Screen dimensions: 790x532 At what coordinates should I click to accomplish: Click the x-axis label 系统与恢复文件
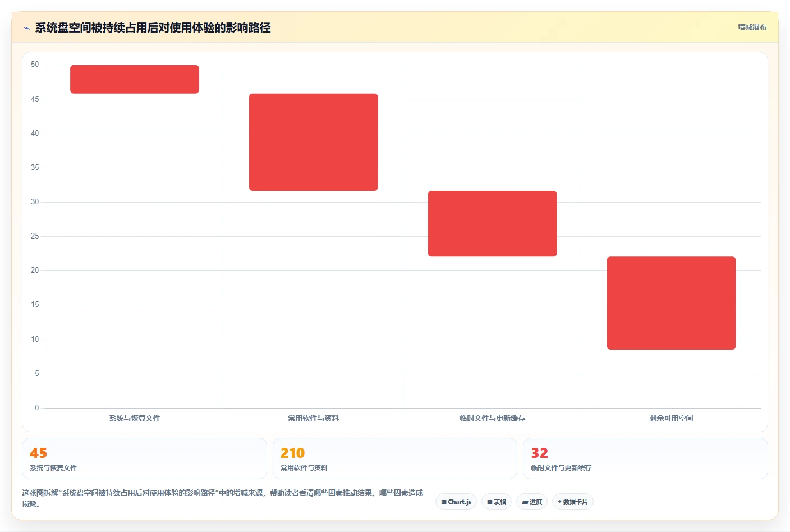coord(135,418)
